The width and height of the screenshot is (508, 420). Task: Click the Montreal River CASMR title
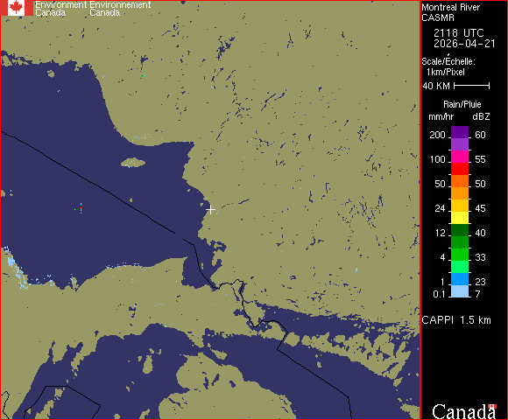click(x=450, y=12)
